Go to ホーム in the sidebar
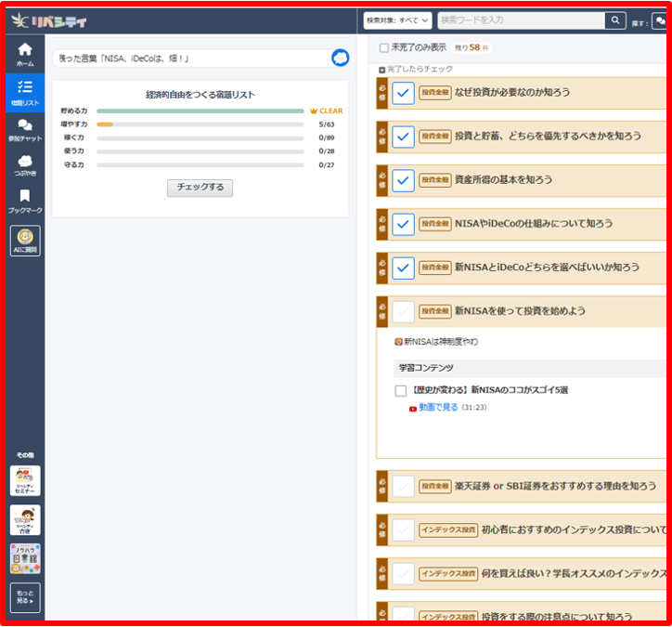The width and height of the screenshot is (672, 627). [25, 54]
